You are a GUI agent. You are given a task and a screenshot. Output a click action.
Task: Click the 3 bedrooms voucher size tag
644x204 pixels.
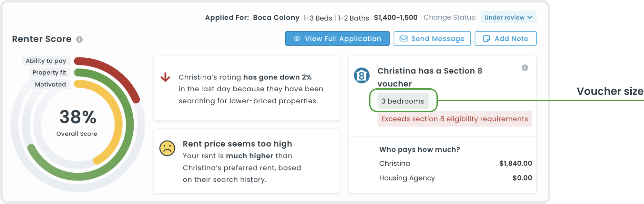click(x=403, y=101)
